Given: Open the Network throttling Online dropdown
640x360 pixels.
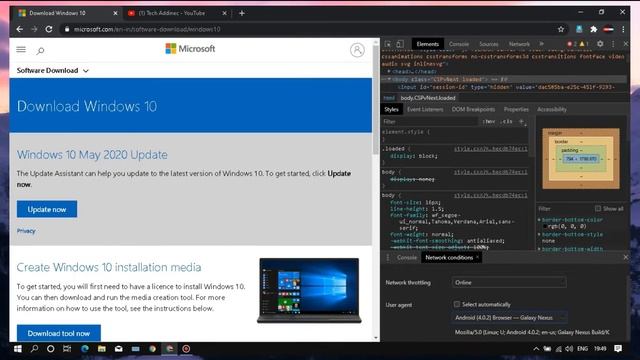Looking at the screenshot, I should tap(509, 282).
